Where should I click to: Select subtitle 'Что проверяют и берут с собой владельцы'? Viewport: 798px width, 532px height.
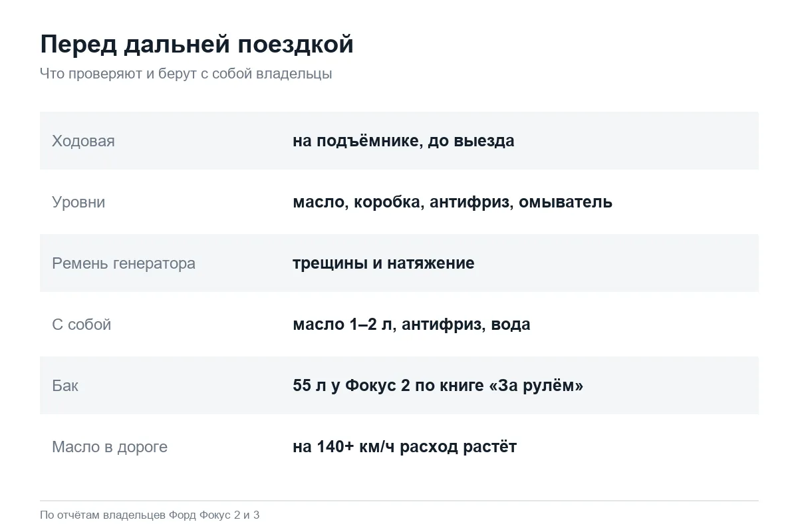coord(186,74)
